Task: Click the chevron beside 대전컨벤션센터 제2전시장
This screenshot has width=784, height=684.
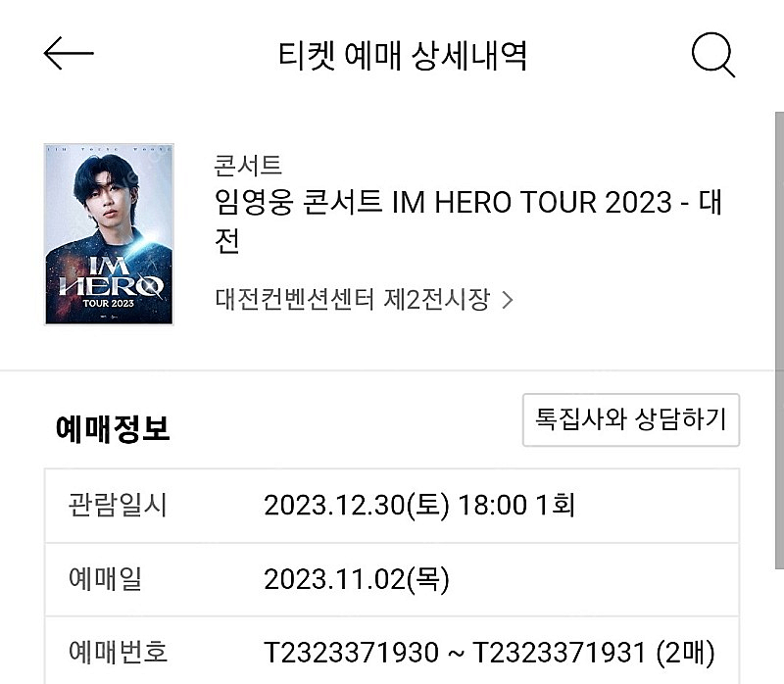Action: tap(507, 300)
